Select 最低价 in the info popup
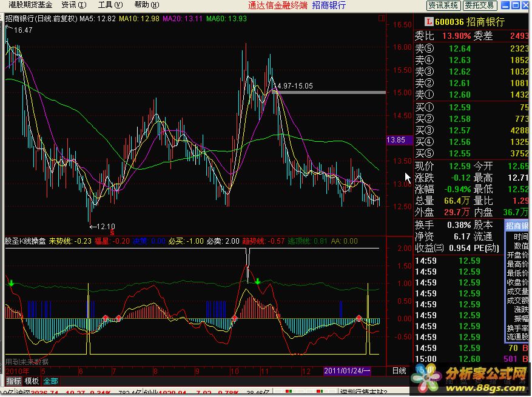Screen dimensions: 532x397 [517, 273]
